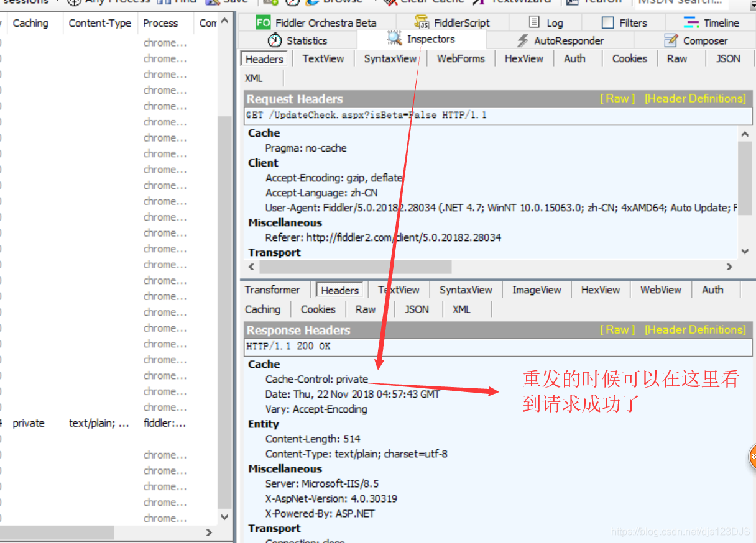Open the Transformer response tab
The width and height of the screenshot is (756, 543).
click(272, 290)
